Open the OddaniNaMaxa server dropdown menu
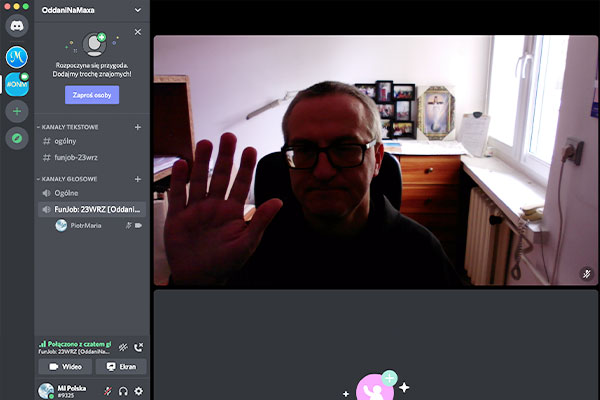Screen dimensions: 600x400 137,10
